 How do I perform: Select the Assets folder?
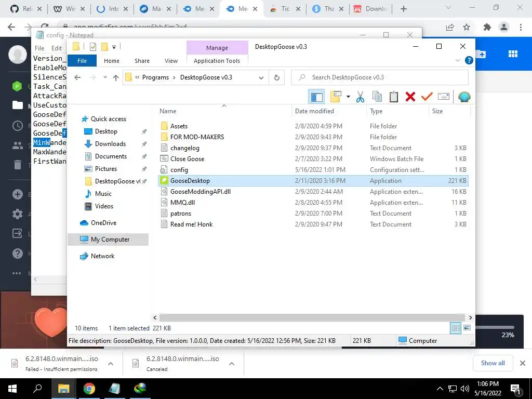179,126
